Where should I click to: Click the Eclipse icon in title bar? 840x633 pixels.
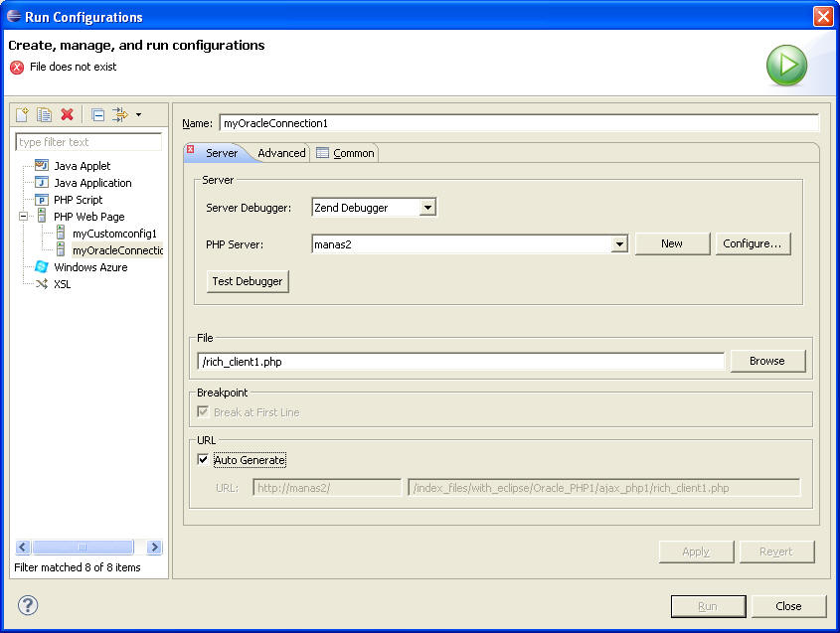click(x=13, y=17)
